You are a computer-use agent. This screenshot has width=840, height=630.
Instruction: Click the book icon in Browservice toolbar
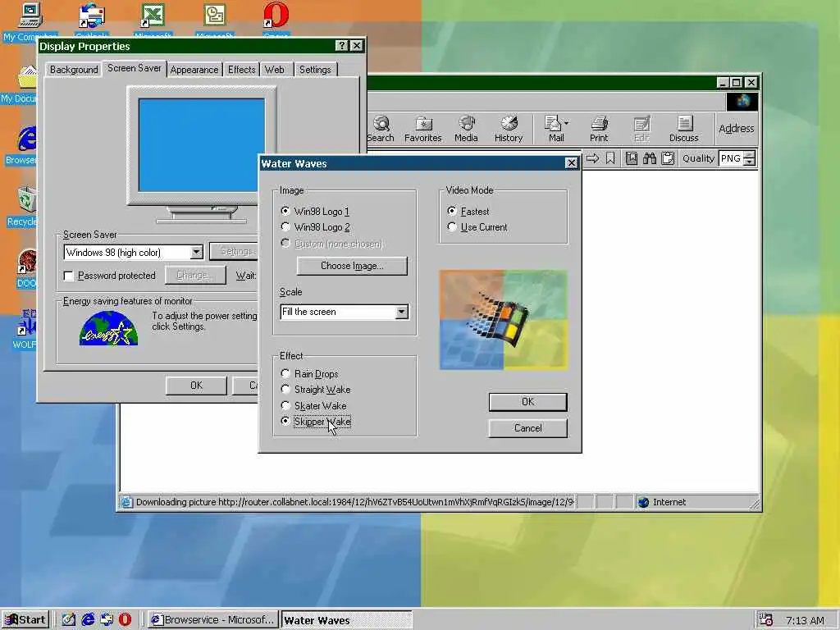pyautogui.click(x=632, y=158)
